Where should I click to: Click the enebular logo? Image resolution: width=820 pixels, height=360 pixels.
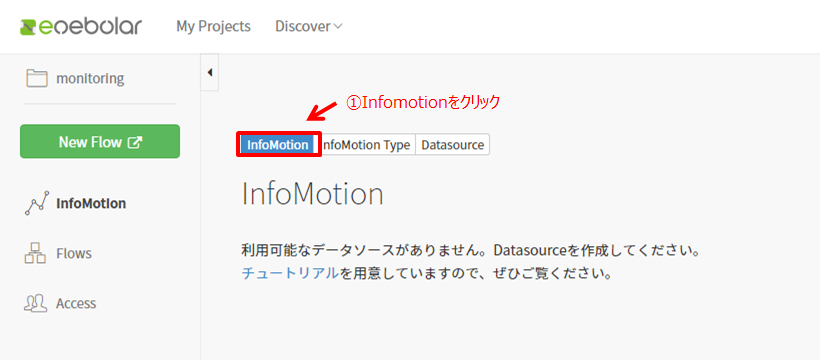[81, 27]
